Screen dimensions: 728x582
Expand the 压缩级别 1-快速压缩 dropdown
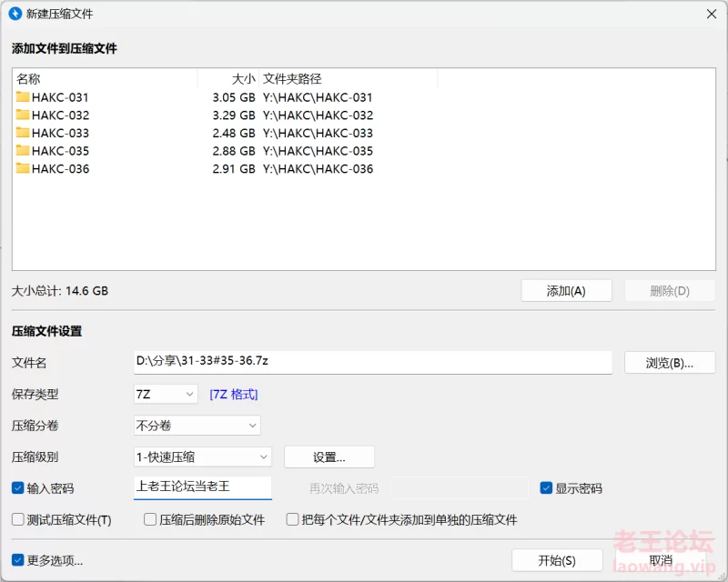click(202, 457)
